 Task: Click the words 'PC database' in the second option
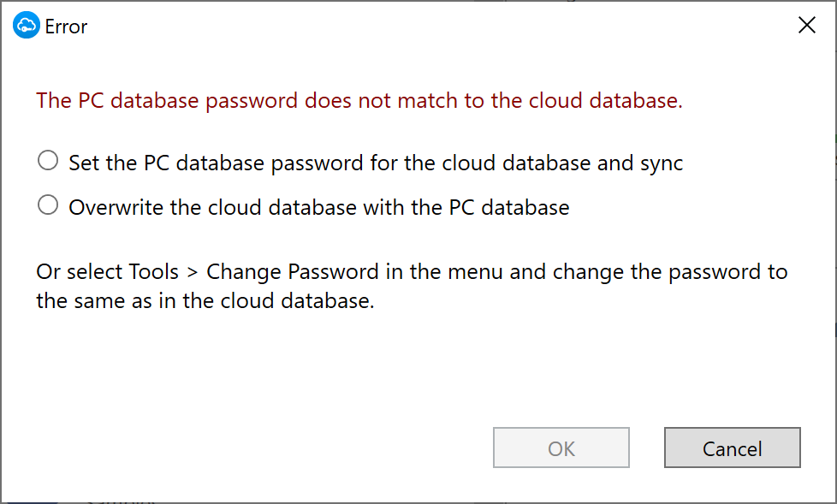coord(509,207)
